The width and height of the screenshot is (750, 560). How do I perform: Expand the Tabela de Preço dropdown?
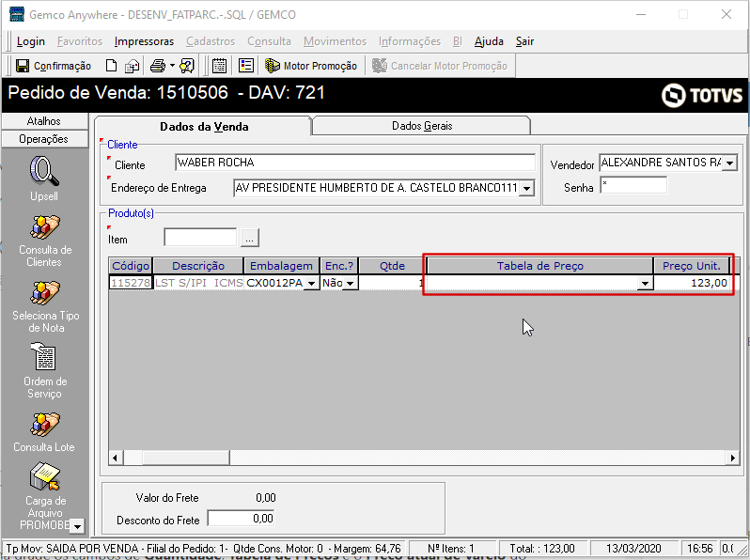645,284
